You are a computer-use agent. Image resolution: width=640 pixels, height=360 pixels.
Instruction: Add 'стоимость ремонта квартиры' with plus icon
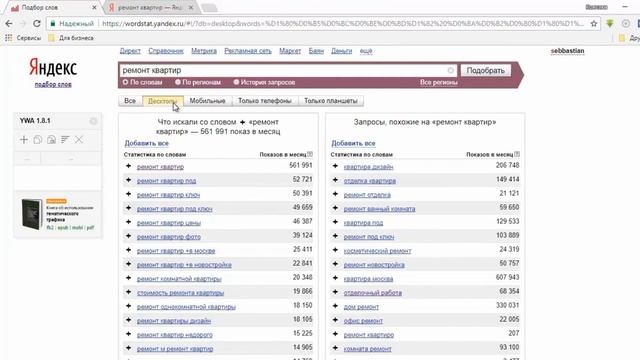tap(129, 292)
